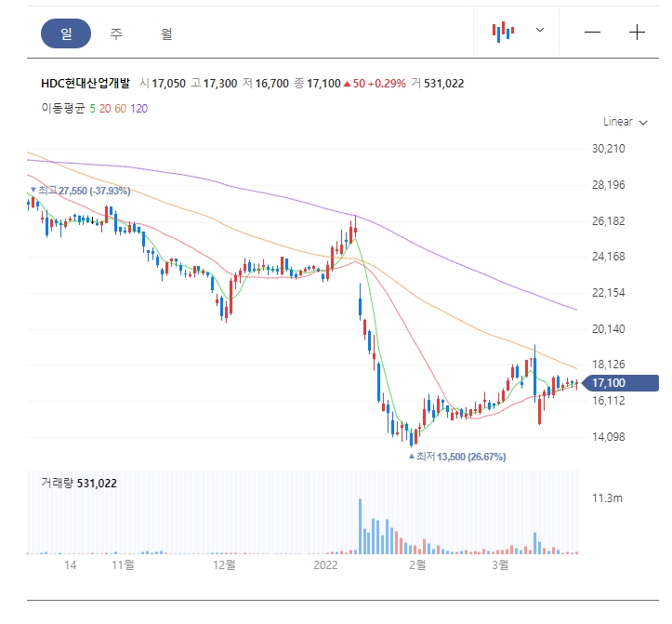
Task: Click the 3월 date axis label
Action: (x=500, y=564)
